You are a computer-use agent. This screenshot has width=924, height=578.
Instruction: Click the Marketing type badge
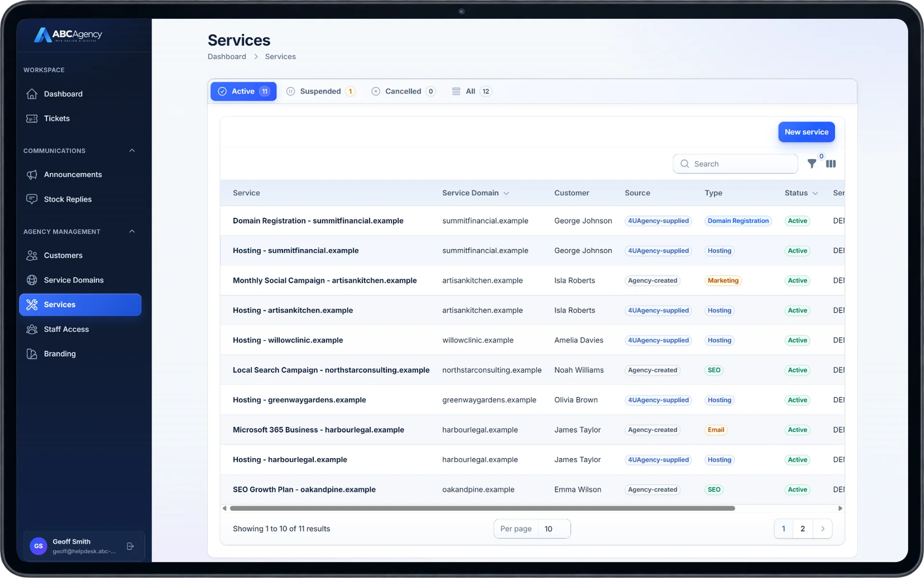(723, 280)
